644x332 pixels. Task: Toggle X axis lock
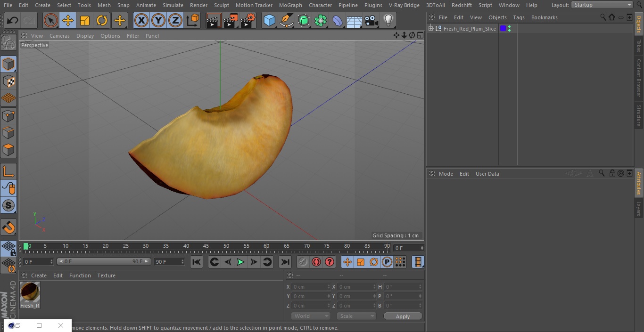click(x=141, y=20)
